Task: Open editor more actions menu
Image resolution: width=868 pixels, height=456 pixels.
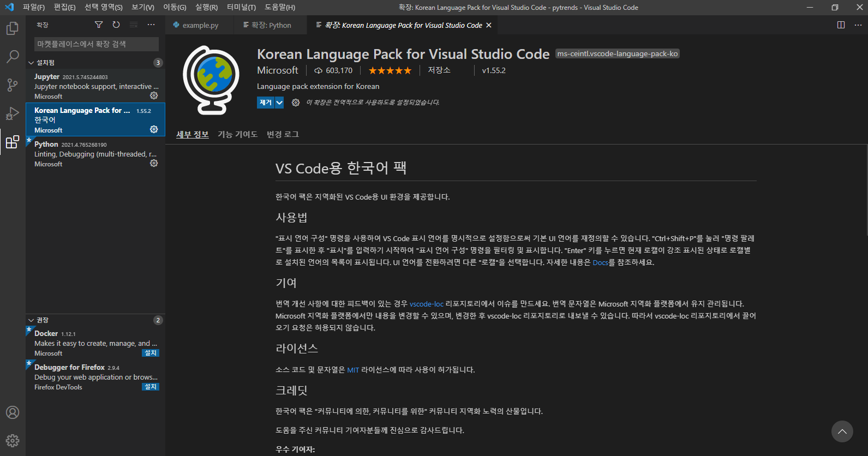Action: [x=858, y=25]
